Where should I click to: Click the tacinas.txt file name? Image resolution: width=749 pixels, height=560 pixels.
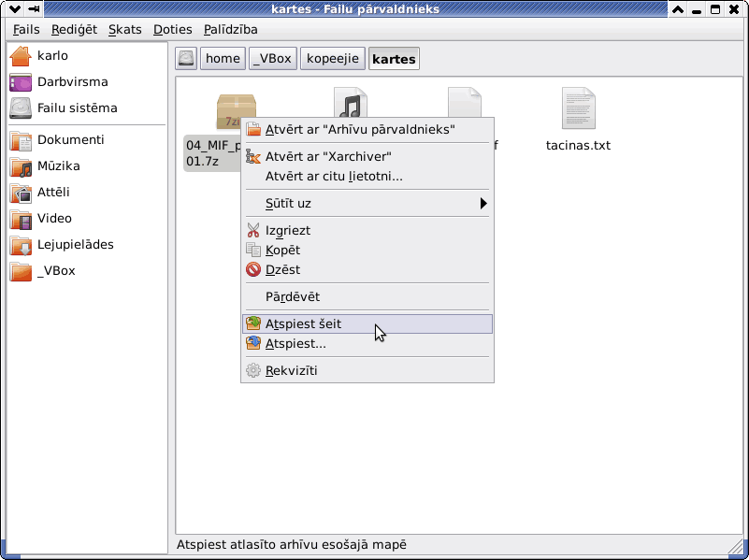coord(578,146)
